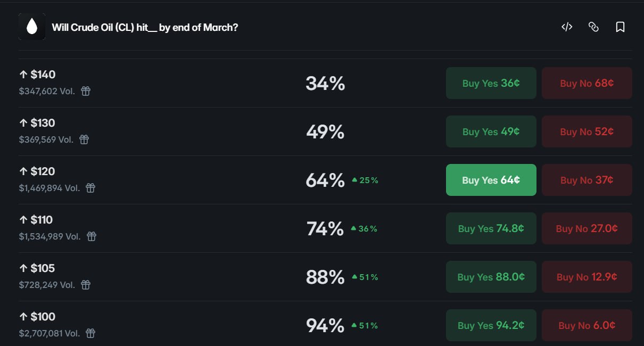Screen dimensions: 644x346
Task: Click the oil drop market icon
Action: pos(31,27)
